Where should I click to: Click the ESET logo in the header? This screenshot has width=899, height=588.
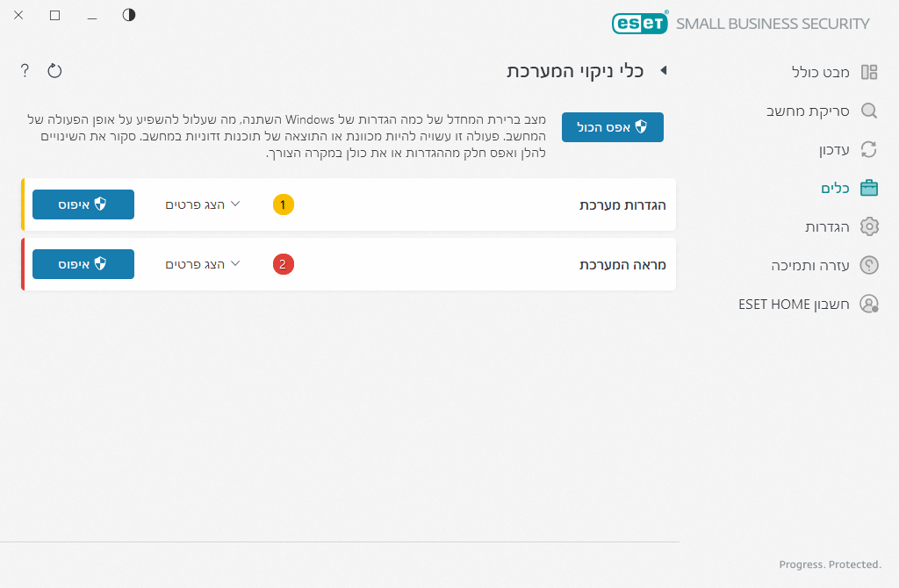(640, 23)
